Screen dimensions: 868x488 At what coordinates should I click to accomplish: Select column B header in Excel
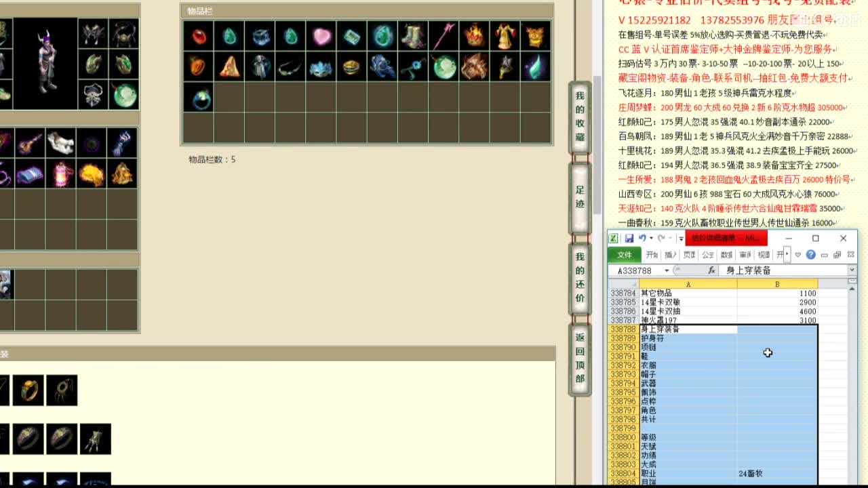pos(777,284)
